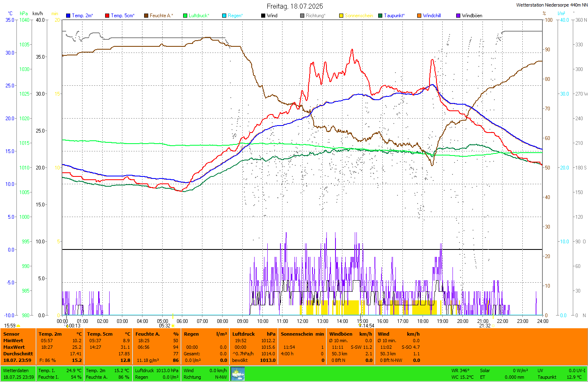Screen dimensions: 588x382
Task: Click the green Luftdruck legend square
Action: tap(185, 16)
